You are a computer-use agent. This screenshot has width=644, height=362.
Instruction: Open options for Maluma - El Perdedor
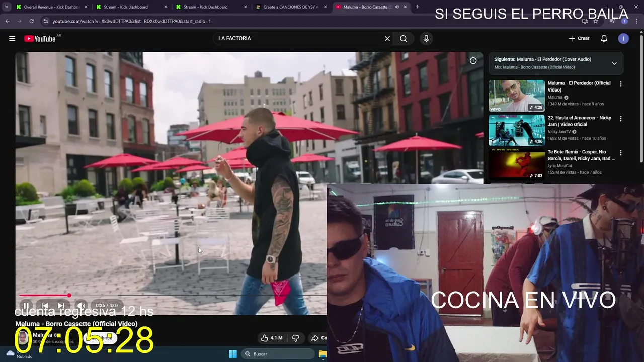pyautogui.click(x=621, y=84)
